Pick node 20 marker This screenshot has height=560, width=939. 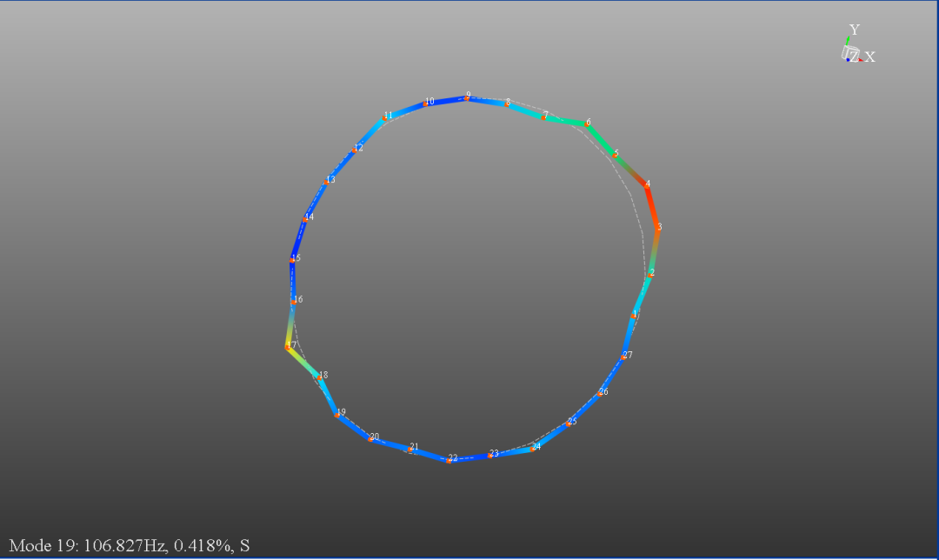370,439
